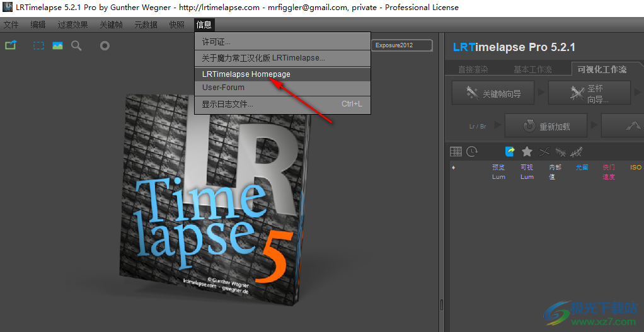Screen dimensions: 644x332
Task: Select the dashed rectangle selection tool
Action: pyautogui.click(x=39, y=45)
